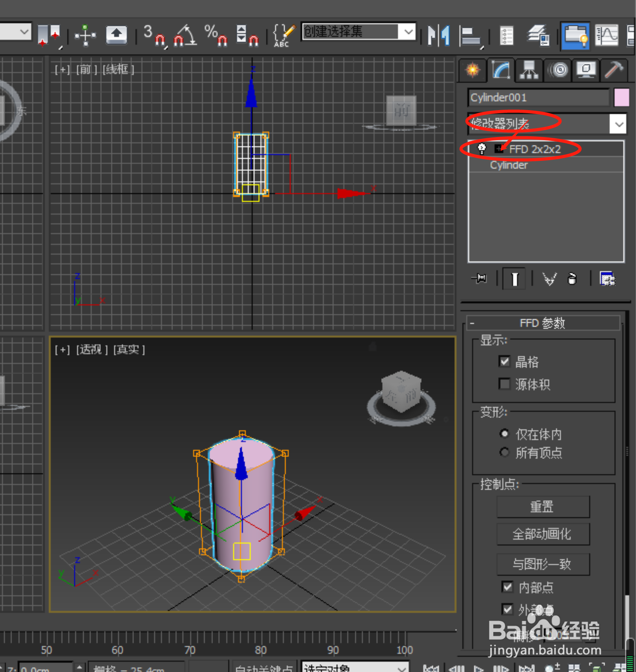Pin the modifier stack
The image size is (636, 672).
click(x=479, y=278)
